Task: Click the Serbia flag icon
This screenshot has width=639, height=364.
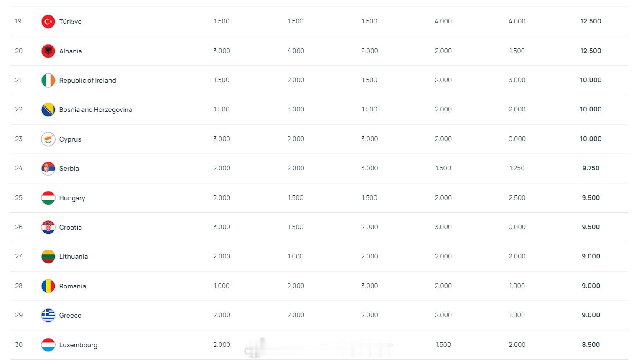Action: [x=48, y=168]
